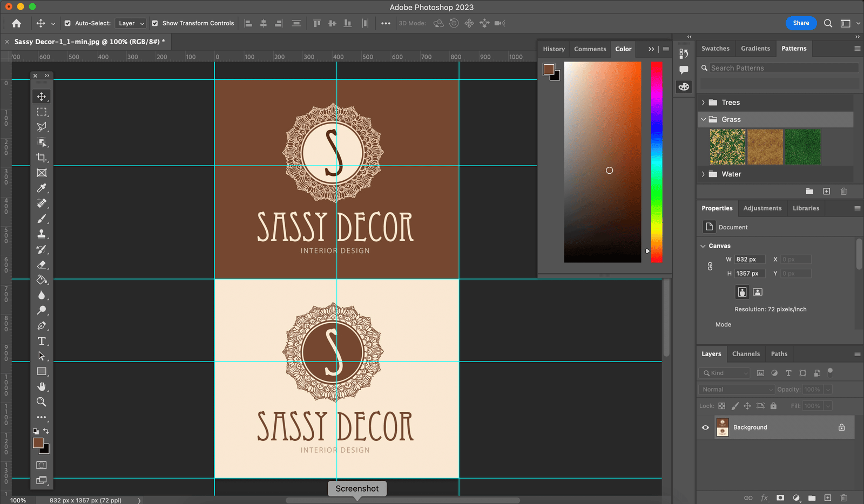Image resolution: width=864 pixels, height=504 pixels.
Task: Open the Auto-Select Layer dropdown
Action: [x=131, y=23]
